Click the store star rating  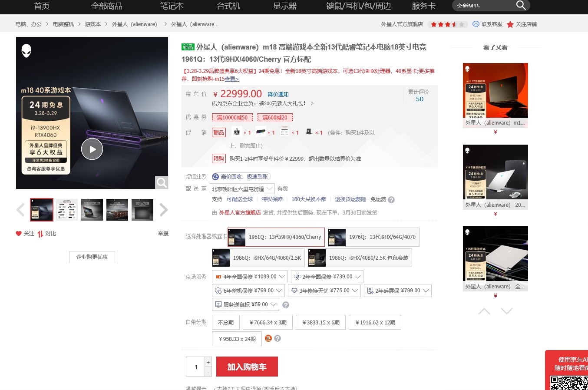tap(448, 24)
